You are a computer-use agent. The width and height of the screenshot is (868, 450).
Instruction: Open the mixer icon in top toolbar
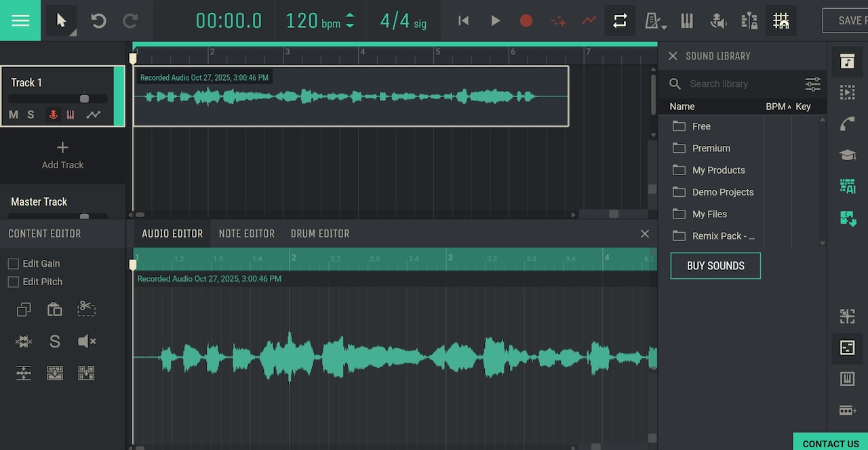(x=749, y=21)
